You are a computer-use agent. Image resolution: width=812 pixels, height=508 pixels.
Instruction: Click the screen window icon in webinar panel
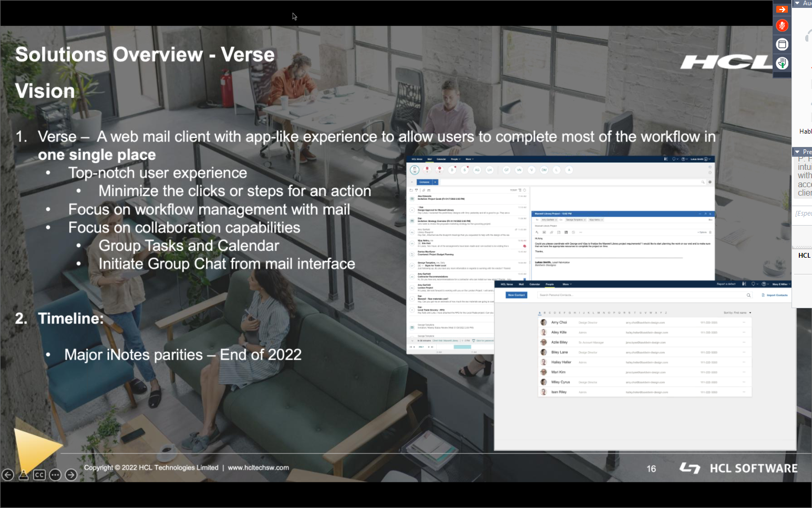pos(782,44)
